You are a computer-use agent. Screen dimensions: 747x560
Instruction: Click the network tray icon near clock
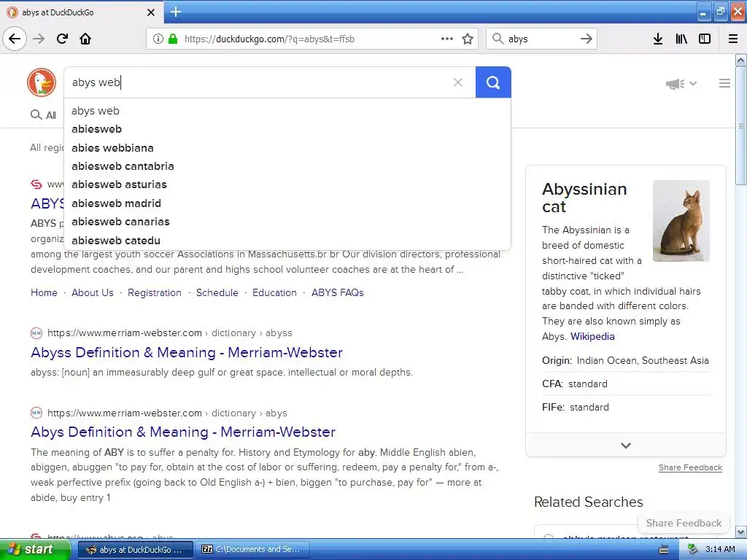tap(693, 549)
